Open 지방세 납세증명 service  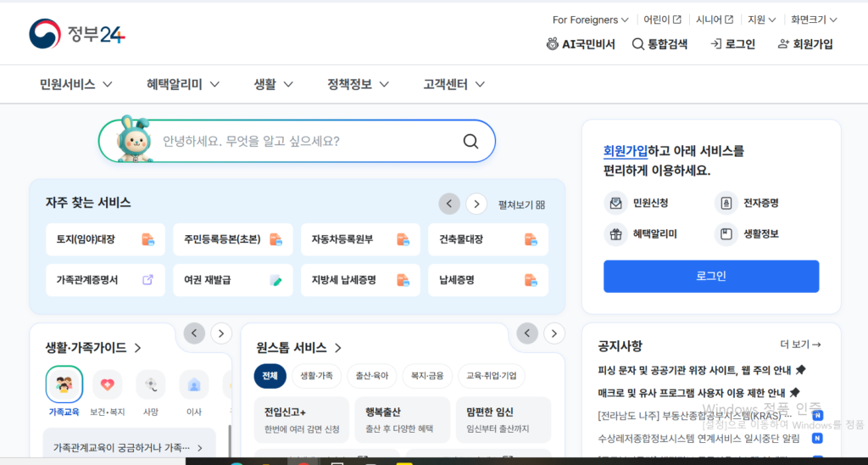click(360, 280)
